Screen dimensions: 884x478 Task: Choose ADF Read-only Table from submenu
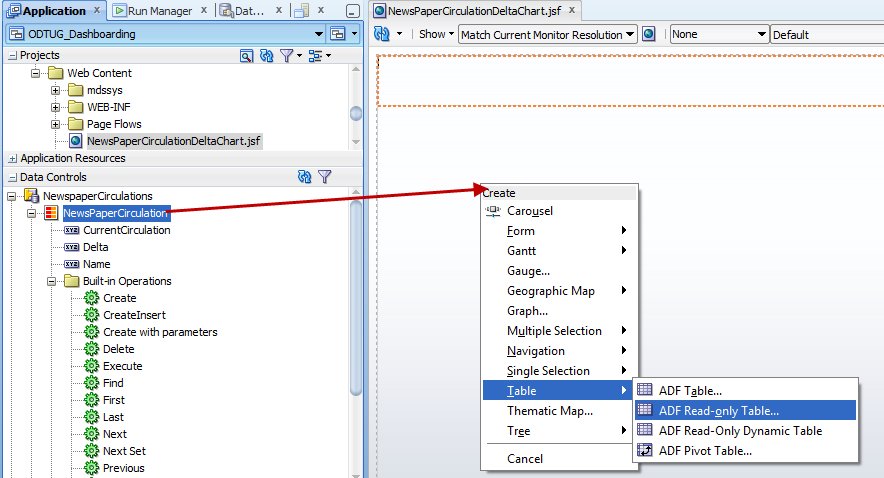tap(718, 410)
